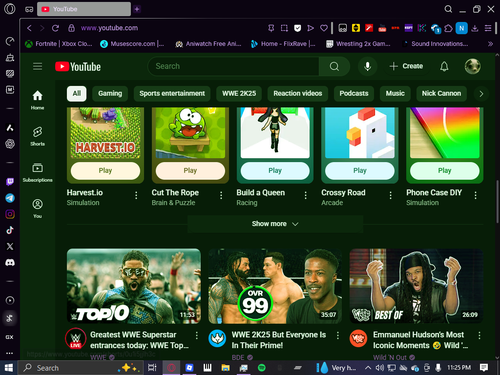The image size is (500, 375).
Task: Open the Phone Case DIY three-dot options menu
Action: pos(475,195)
